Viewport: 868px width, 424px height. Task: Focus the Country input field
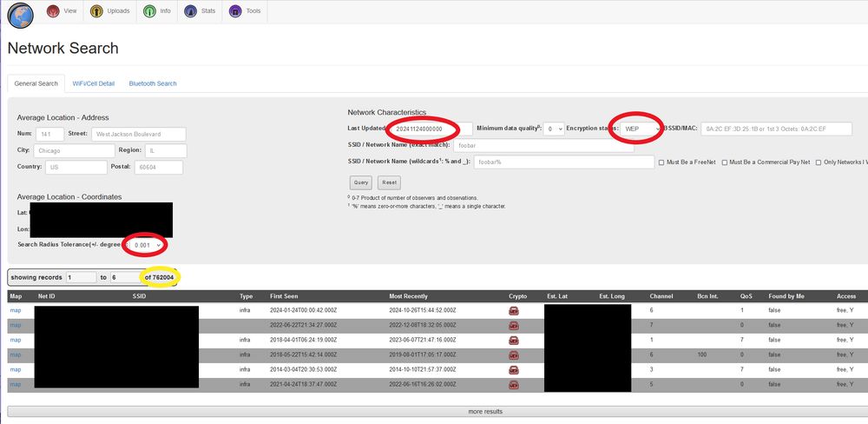pos(76,167)
